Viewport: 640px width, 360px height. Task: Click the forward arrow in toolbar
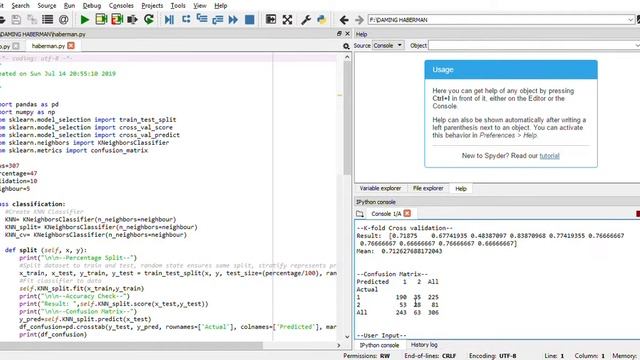coord(359,20)
